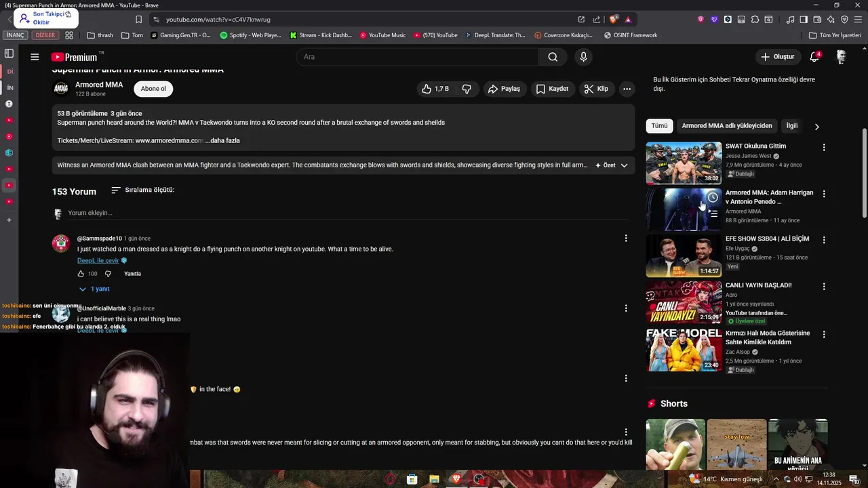Screen dimensions: 868x488
Task: Open the YouTube Music bookmark
Action: point(382,35)
